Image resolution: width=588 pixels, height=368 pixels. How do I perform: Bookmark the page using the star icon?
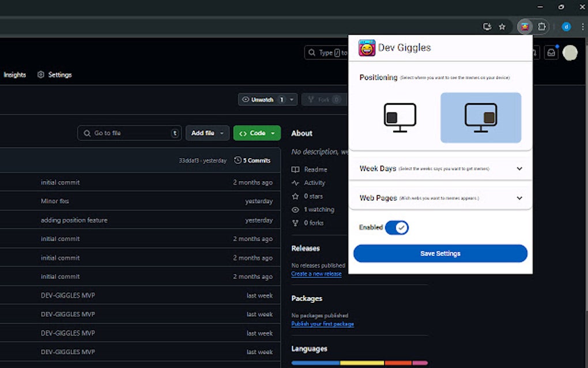click(x=502, y=27)
